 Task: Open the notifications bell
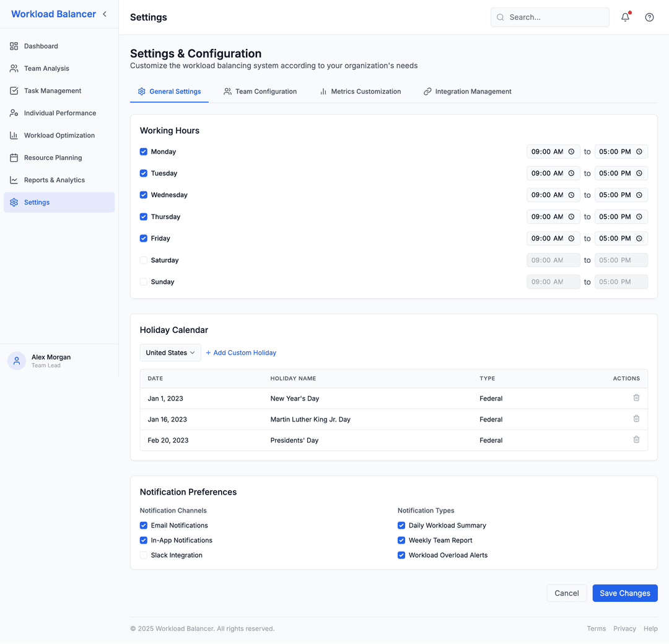point(625,17)
